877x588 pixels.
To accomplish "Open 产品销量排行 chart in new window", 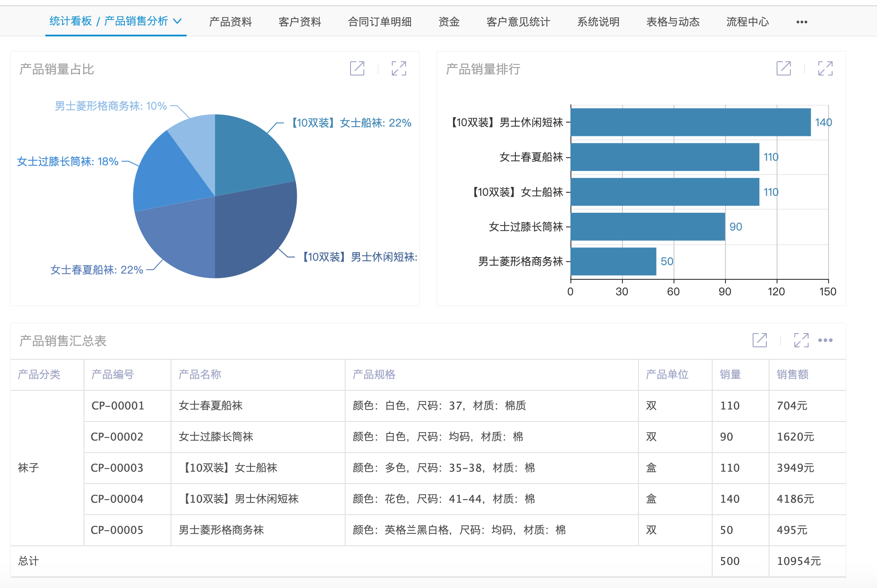I will (784, 68).
